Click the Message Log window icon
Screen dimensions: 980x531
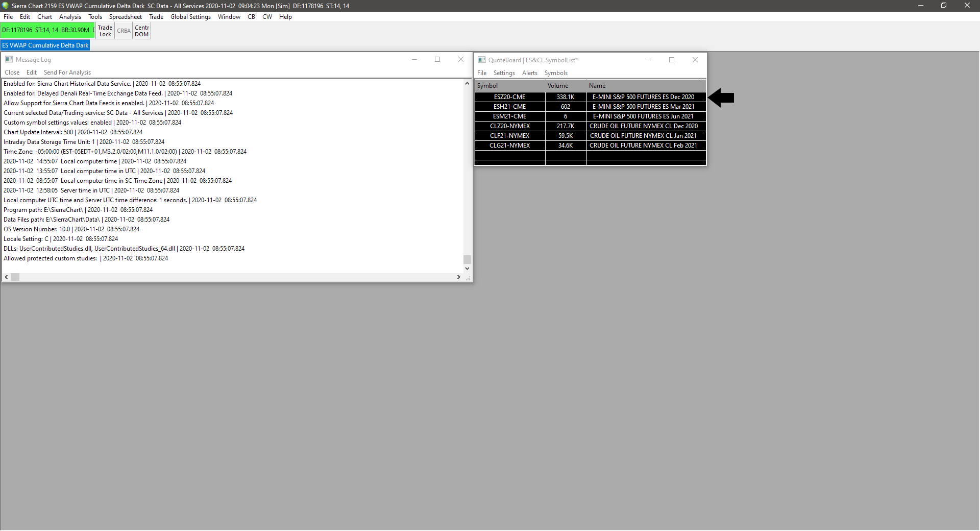pyautogui.click(x=9, y=60)
